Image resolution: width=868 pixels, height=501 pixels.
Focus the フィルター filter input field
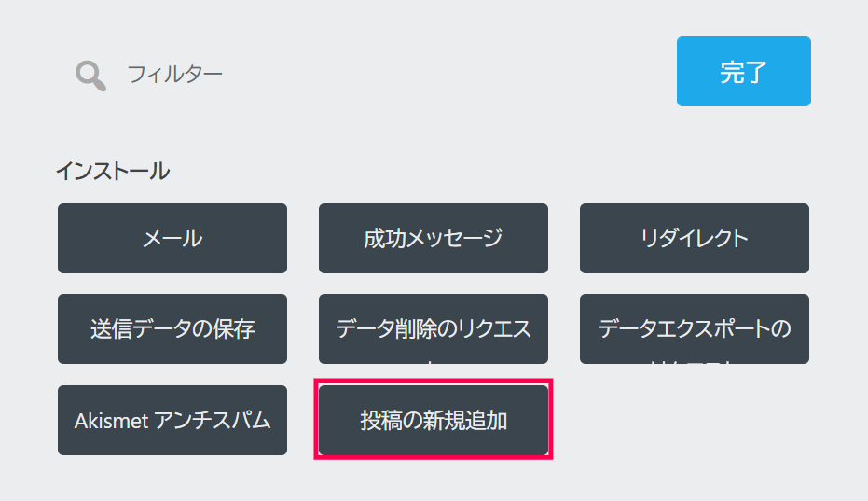pyautogui.click(x=373, y=73)
